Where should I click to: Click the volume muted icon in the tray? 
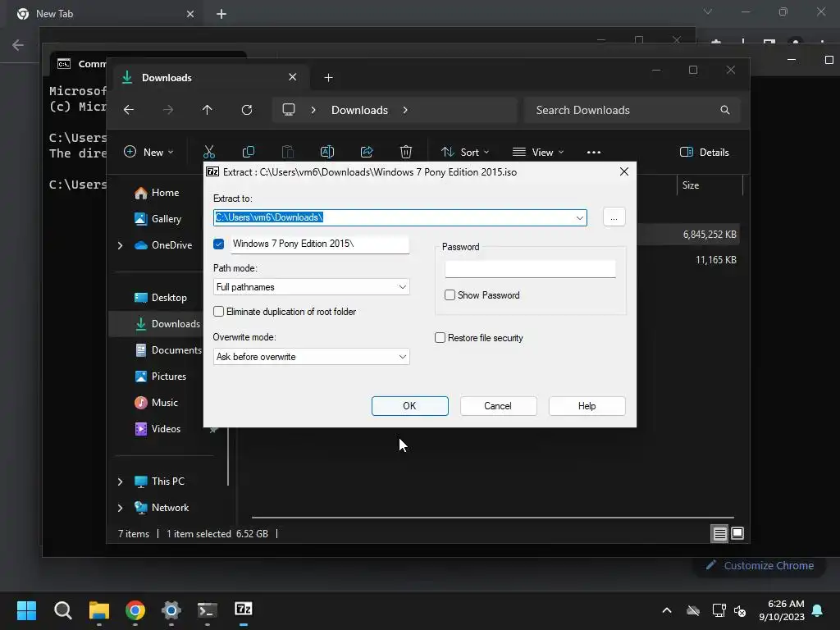[x=740, y=610]
